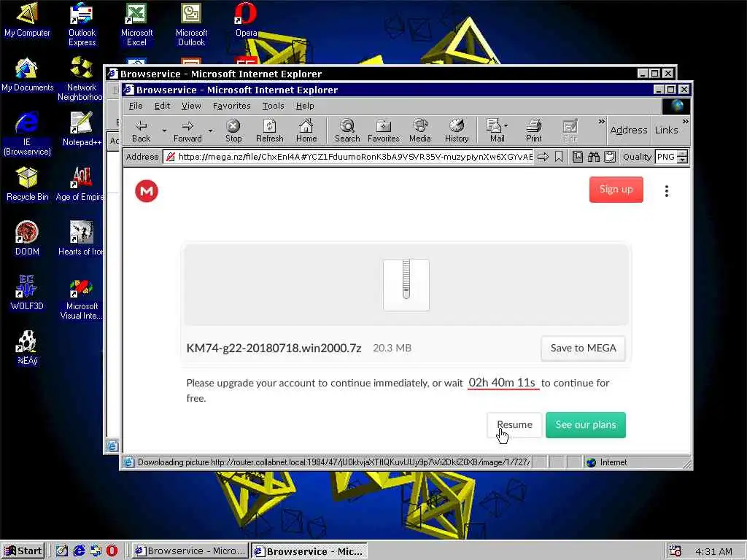Click the Go arrow next to the address
The image size is (747, 560).
[x=543, y=157]
